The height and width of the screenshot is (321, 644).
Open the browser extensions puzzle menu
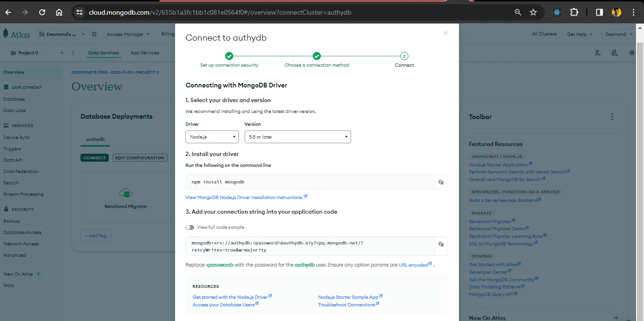coord(574,12)
